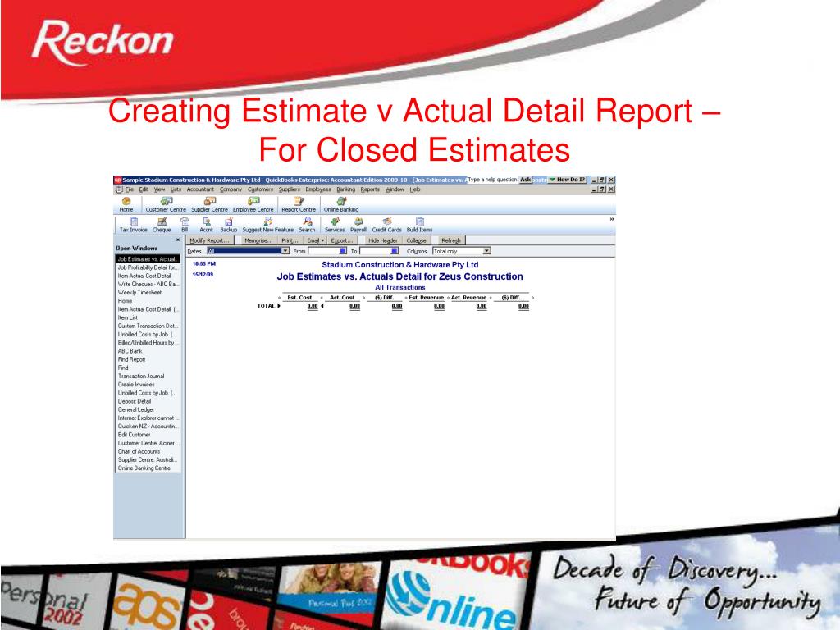Select Chart of Accounts in Open Windows
The height and width of the screenshot is (630, 840).
(x=148, y=452)
